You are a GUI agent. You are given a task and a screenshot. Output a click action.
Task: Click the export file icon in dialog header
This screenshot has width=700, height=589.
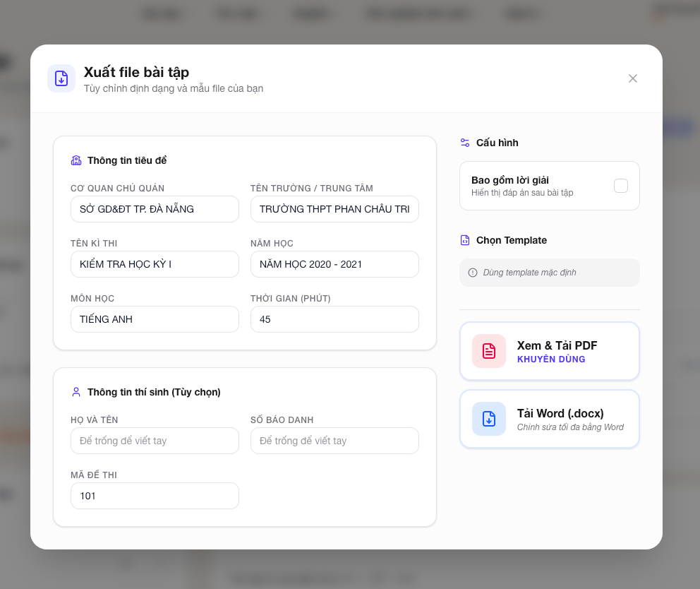coord(61,78)
